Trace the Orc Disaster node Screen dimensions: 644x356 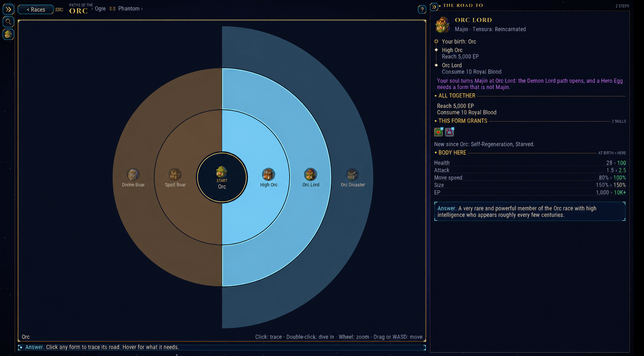(353, 178)
